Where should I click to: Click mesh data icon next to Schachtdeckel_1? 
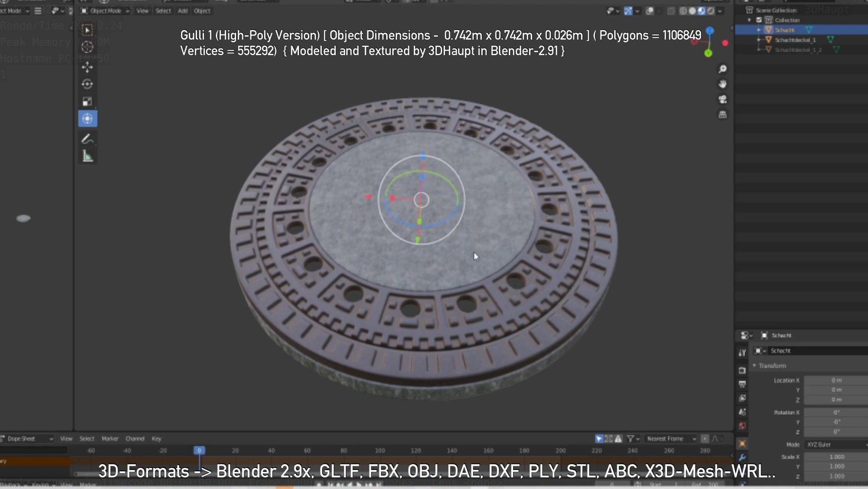click(x=831, y=40)
